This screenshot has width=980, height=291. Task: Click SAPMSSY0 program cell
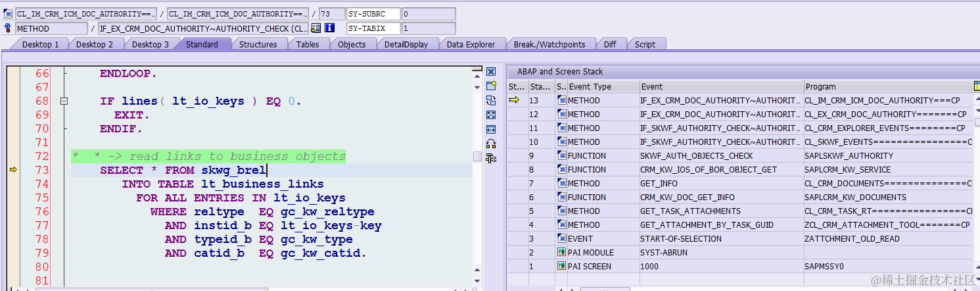pyautogui.click(x=887, y=267)
